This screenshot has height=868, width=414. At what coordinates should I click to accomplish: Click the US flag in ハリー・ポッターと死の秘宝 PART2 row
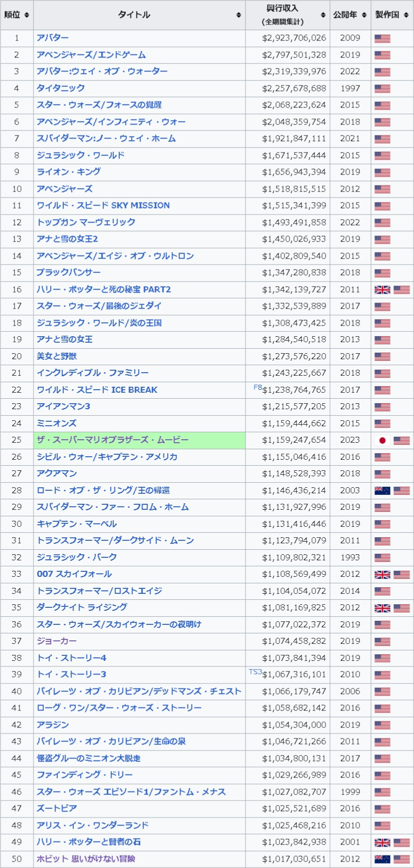(x=401, y=290)
